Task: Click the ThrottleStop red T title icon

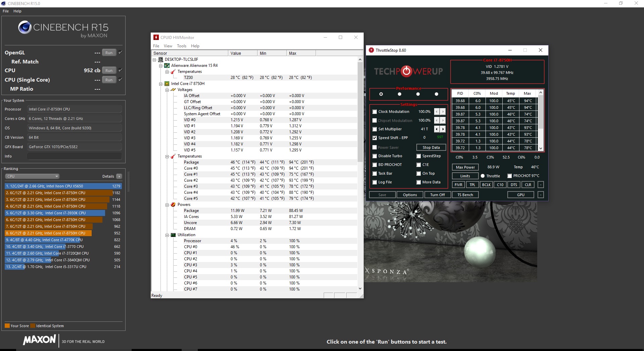Action: pos(371,50)
